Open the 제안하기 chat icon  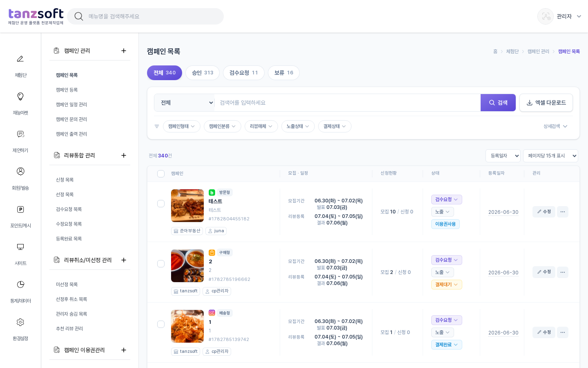point(20,134)
